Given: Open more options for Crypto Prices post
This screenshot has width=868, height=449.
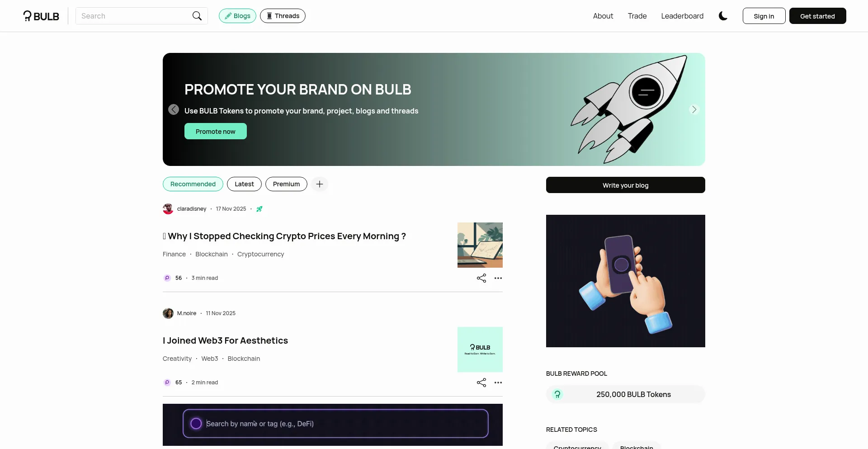Looking at the screenshot, I should (498, 278).
